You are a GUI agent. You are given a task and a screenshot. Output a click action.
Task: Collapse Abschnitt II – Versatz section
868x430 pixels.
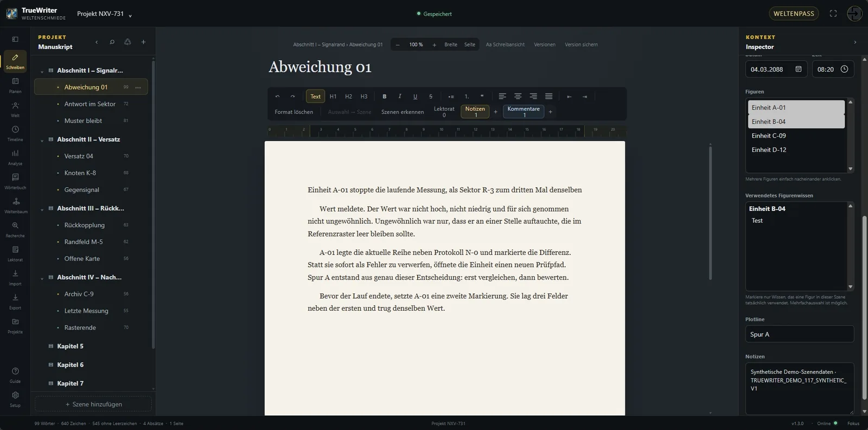tap(42, 140)
